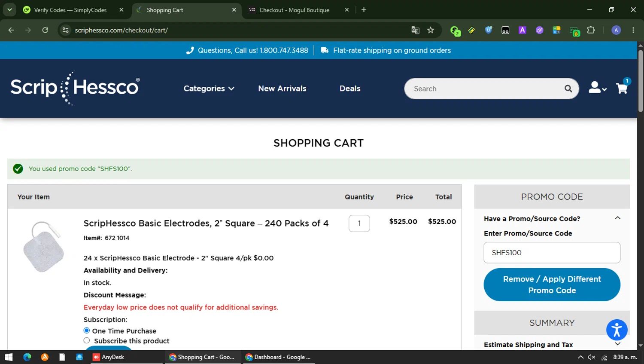Click the promo code SHFS100 success message
644x364 pixels.
80,168
